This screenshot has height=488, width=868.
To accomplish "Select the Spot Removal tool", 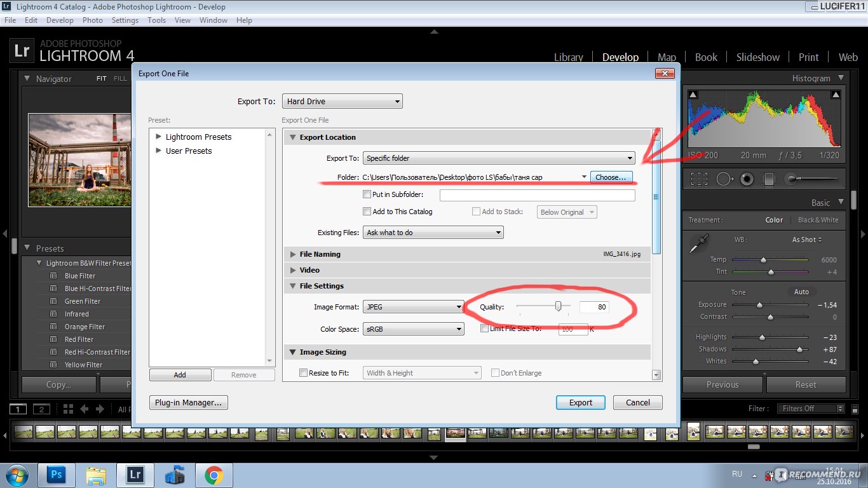I will pos(724,179).
